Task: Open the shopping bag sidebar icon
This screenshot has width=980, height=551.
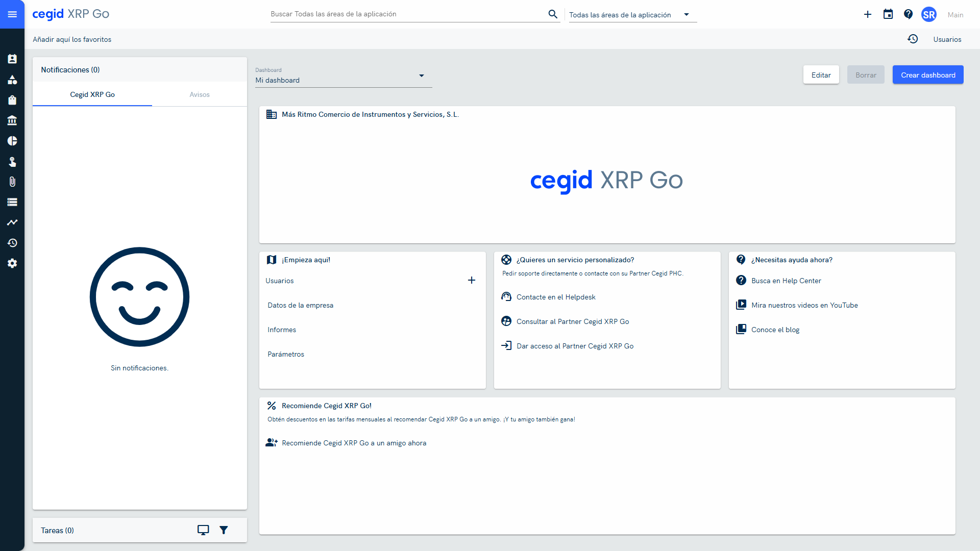Action: click(12, 100)
